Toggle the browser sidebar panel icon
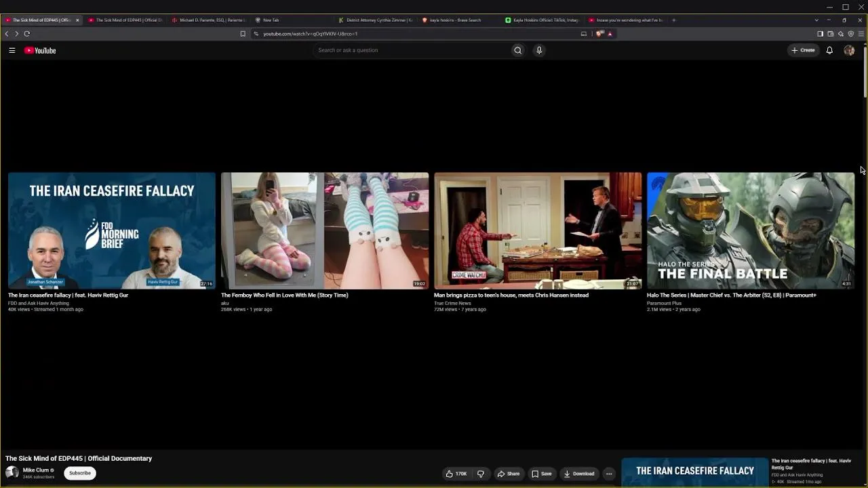 tap(820, 34)
